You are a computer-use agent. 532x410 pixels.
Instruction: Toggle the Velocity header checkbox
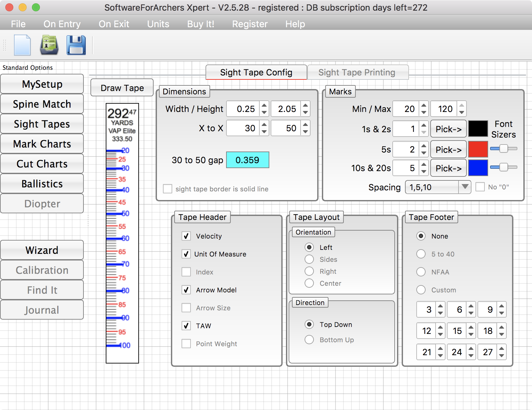[186, 236]
